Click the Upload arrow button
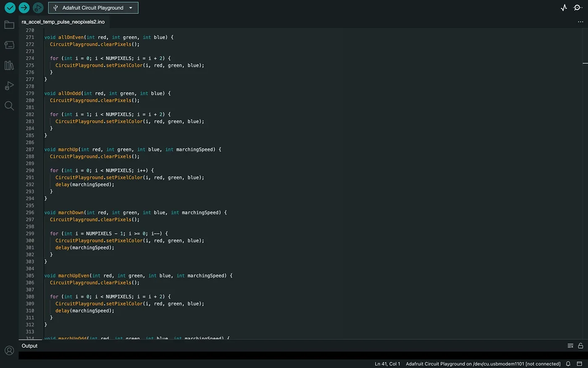The width and height of the screenshot is (588, 368). [24, 8]
